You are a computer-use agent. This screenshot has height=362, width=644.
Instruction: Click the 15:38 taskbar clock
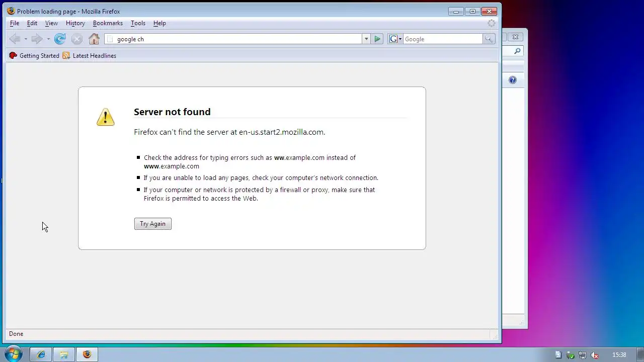[x=619, y=355]
